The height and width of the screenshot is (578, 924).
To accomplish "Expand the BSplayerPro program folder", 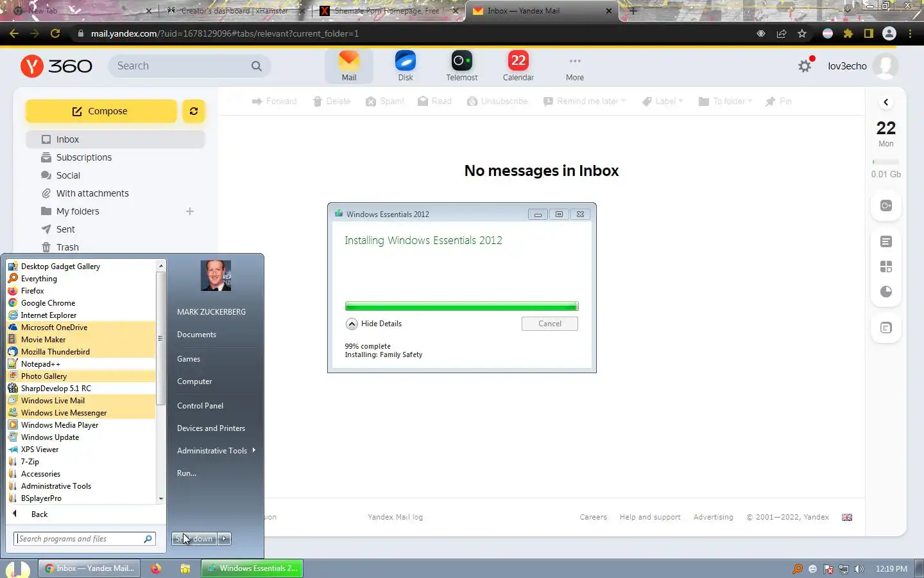I will 81,498.
